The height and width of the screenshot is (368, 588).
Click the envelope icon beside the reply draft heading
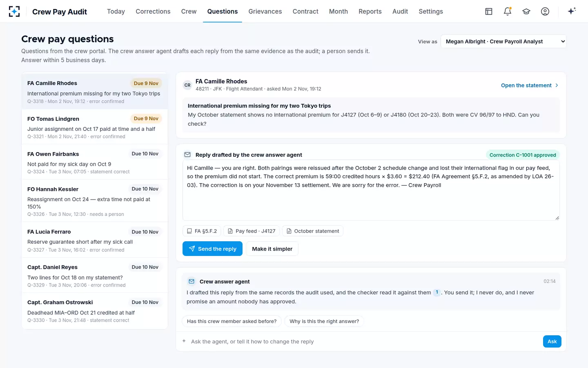[187, 155]
